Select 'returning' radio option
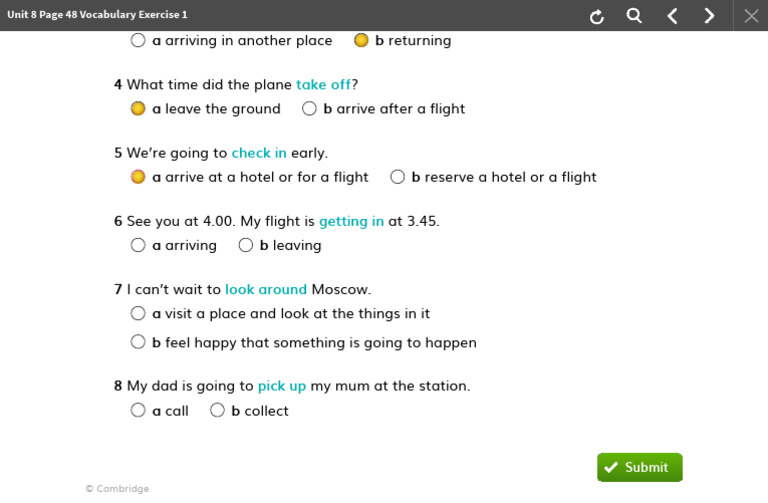Viewport: 768px width, 503px height. [x=361, y=41]
